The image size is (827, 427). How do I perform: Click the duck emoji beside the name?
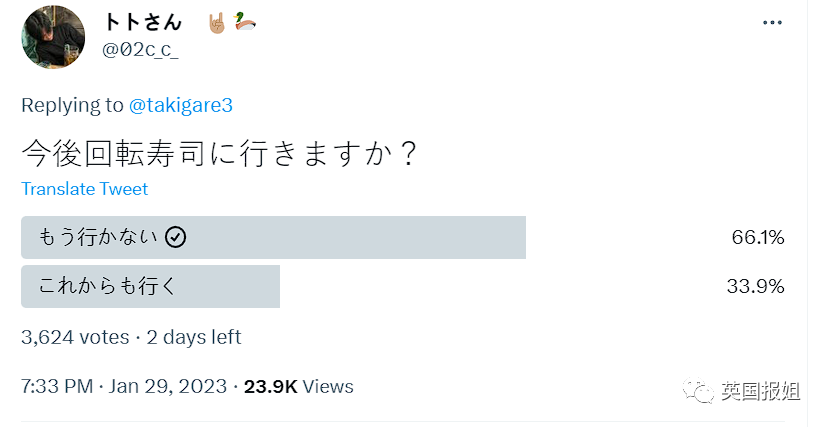click(x=243, y=21)
